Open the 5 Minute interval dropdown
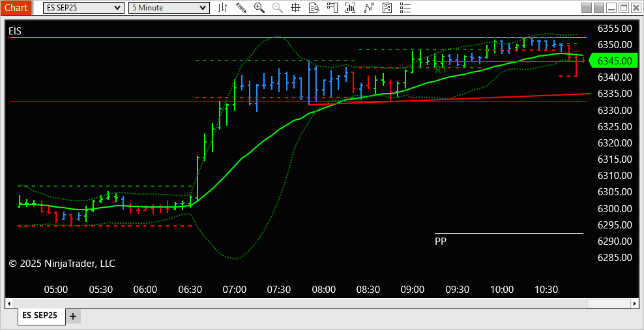 click(169, 8)
